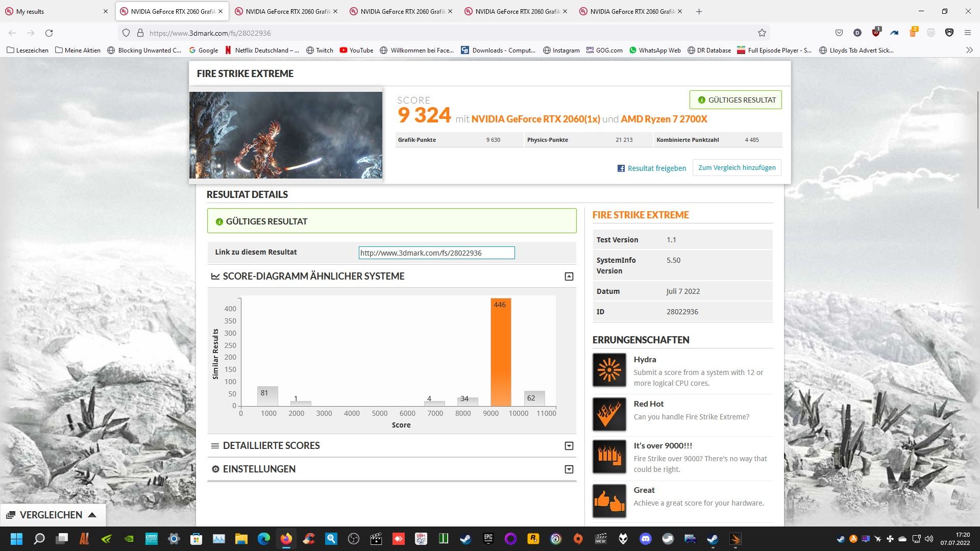The width and height of the screenshot is (980, 551).
Task: Open Epic Games Launcher from taskbar
Action: tap(488, 539)
